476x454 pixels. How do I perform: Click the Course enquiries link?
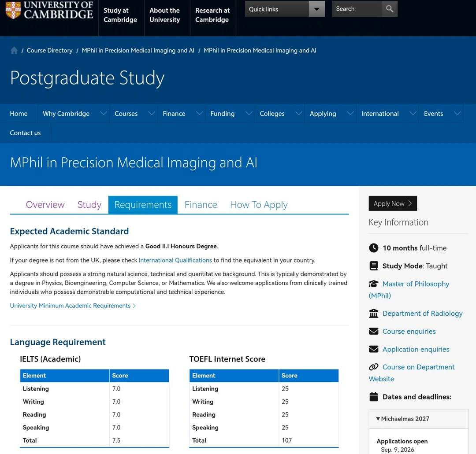409,331
